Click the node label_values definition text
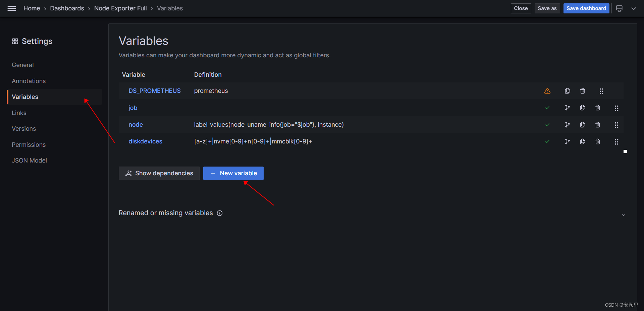 coord(269,125)
